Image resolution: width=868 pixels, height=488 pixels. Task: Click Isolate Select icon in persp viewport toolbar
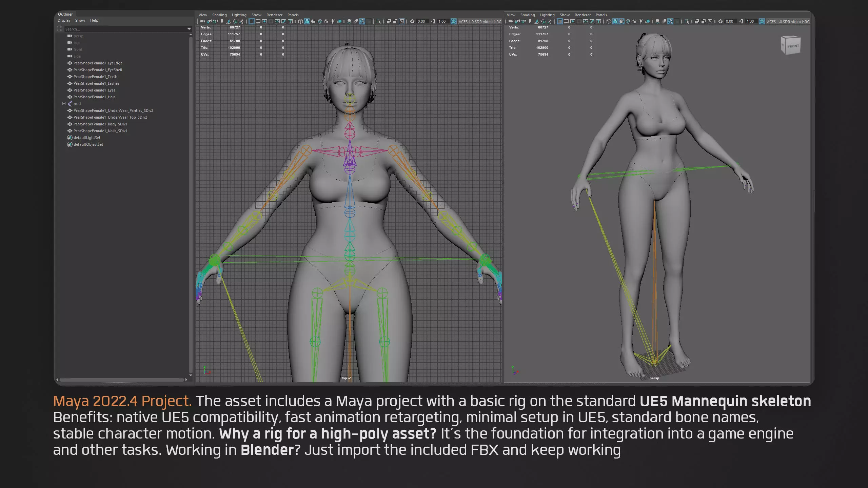(687, 21)
